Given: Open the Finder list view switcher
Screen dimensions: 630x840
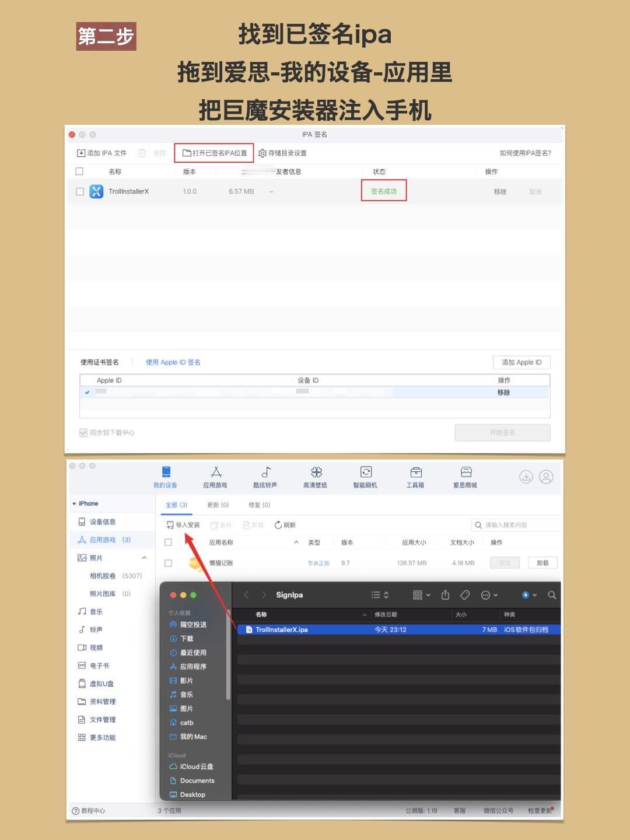Looking at the screenshot, I should pyautogui.click(x=380, y=595).
